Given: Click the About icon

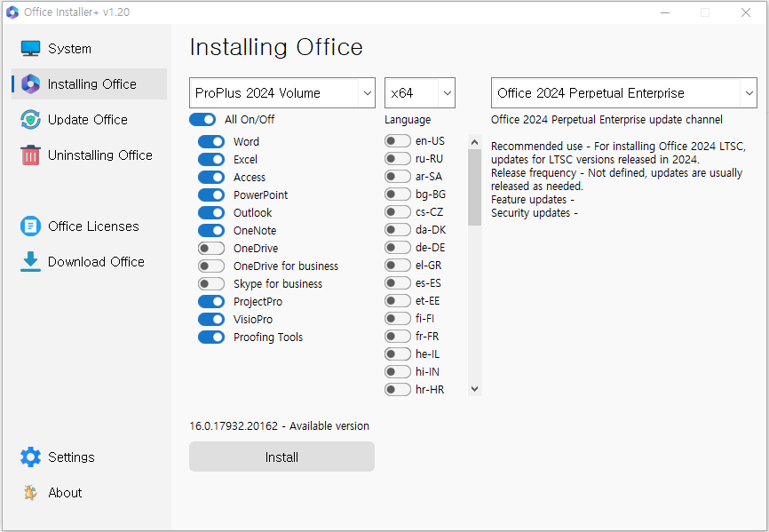Looking at the screenshot, I should pos(30,492).
